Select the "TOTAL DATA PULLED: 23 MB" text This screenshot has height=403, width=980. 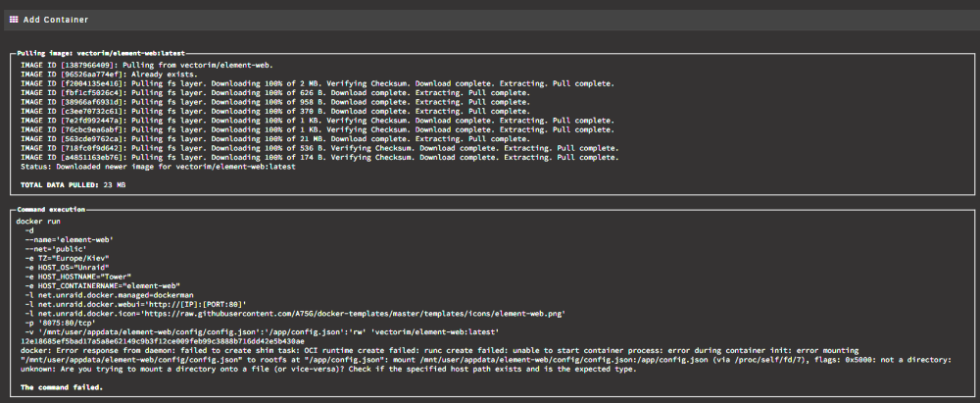74,185
